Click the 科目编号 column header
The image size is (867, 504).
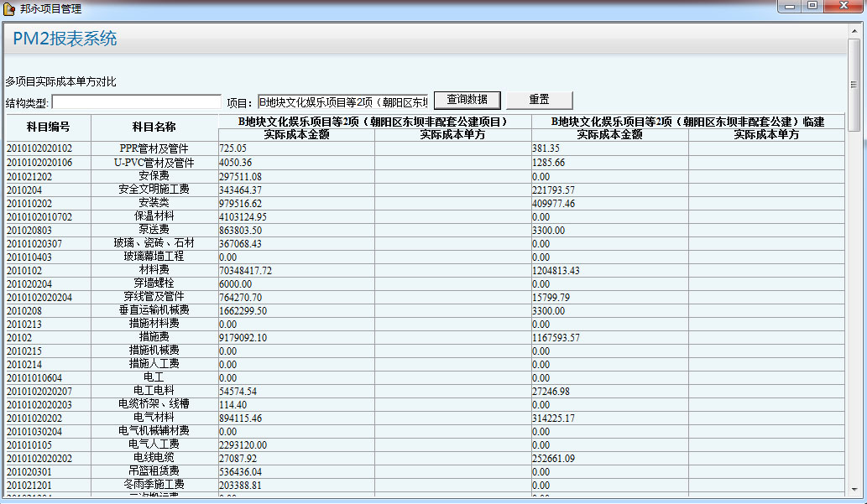point(48,127)
